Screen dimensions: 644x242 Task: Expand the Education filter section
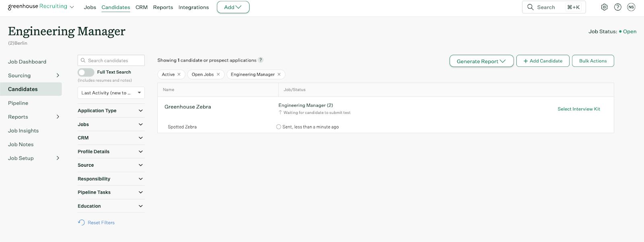point(111,206)
